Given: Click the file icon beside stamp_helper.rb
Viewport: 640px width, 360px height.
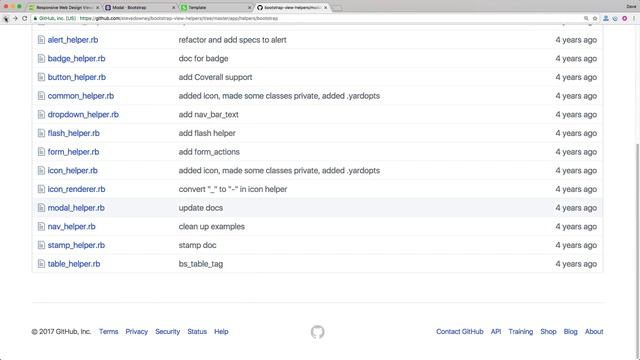Looking at the screenshot, I should coord(41,245).
